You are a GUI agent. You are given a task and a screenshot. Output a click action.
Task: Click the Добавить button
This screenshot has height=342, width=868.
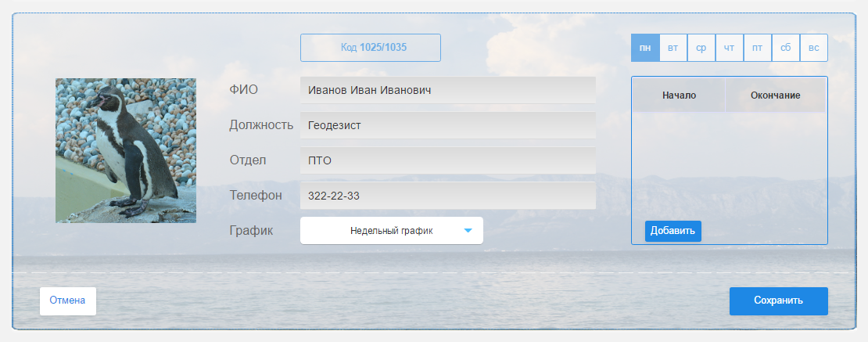coord(673,231)
